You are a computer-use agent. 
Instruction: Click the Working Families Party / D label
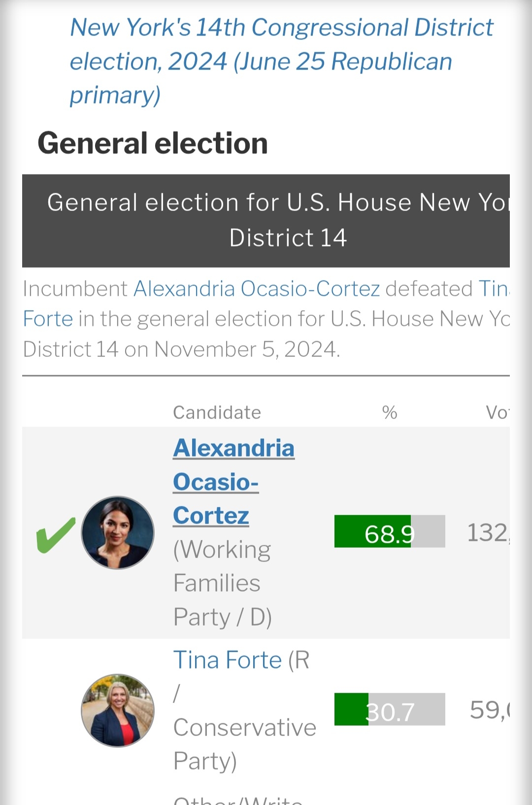222,583
